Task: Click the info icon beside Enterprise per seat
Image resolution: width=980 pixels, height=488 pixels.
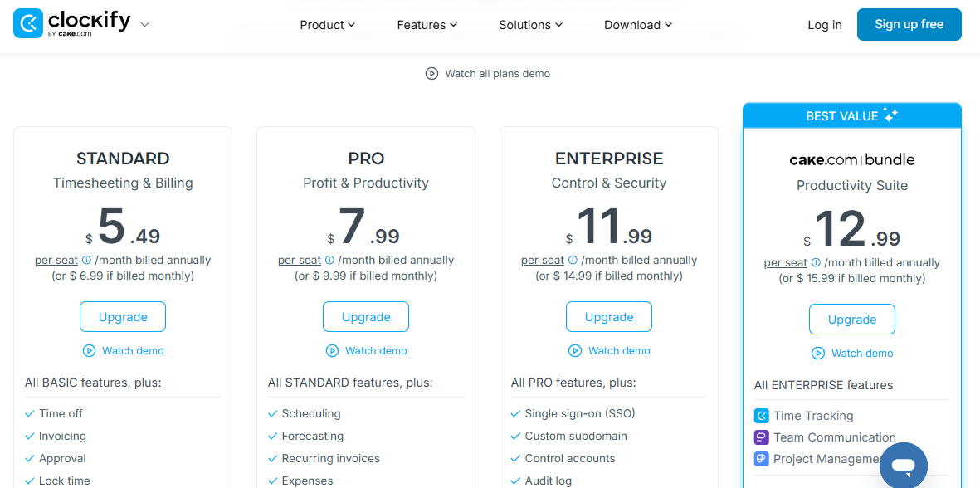Action: (x=573, y=260)
